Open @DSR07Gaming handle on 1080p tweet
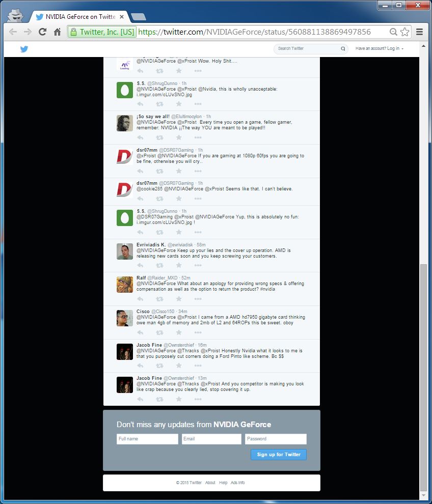432x504 pixels. [x=176, y=150]
